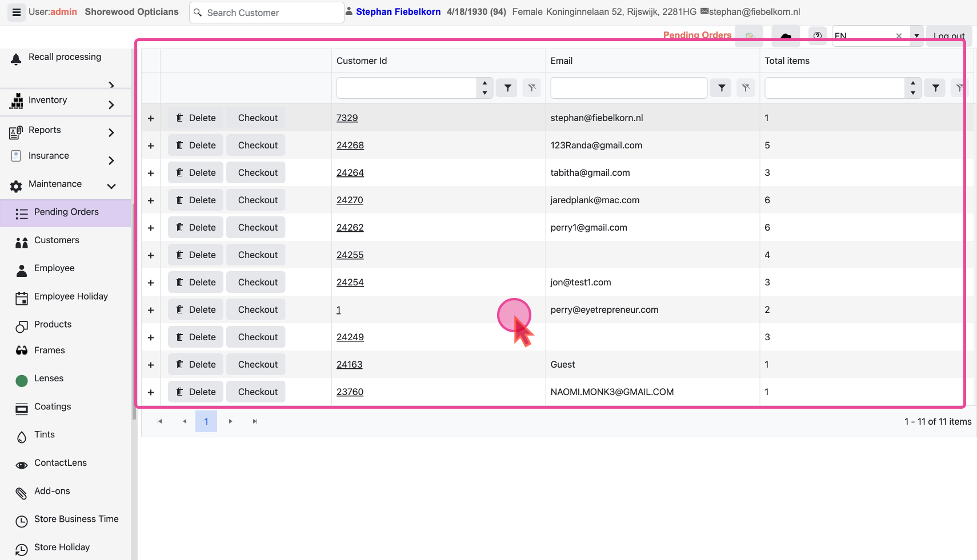Delete pending order for customer 24264

[x=196, y=173]
